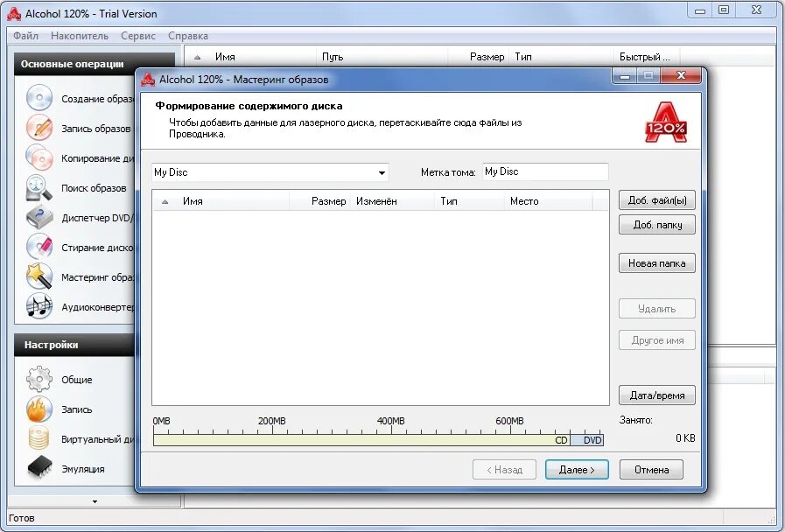The image size is (785, 532).
Task: Click the Audio Converter music notes icon
Action: click(x=39, y=305)
